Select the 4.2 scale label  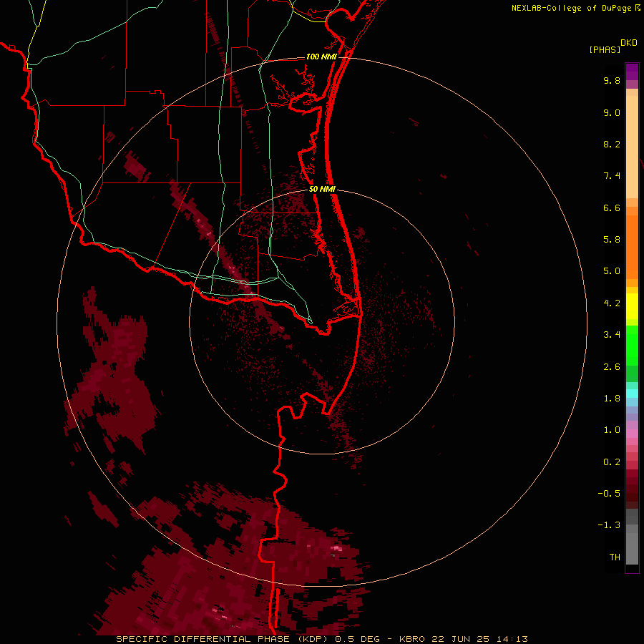(x=612, y=303)
